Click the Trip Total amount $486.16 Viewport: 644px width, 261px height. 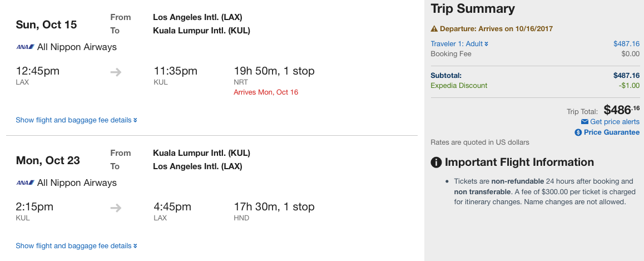click(621, 110)
